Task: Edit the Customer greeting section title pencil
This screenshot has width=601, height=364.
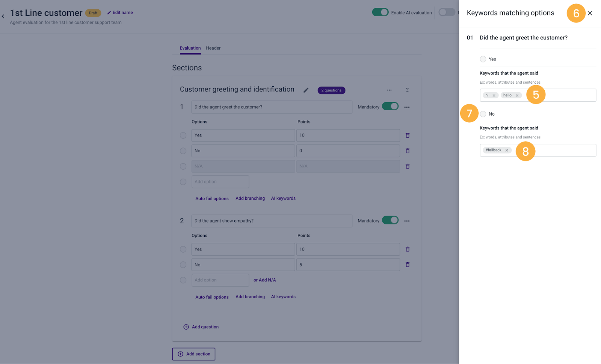Action: coord(306,90)
